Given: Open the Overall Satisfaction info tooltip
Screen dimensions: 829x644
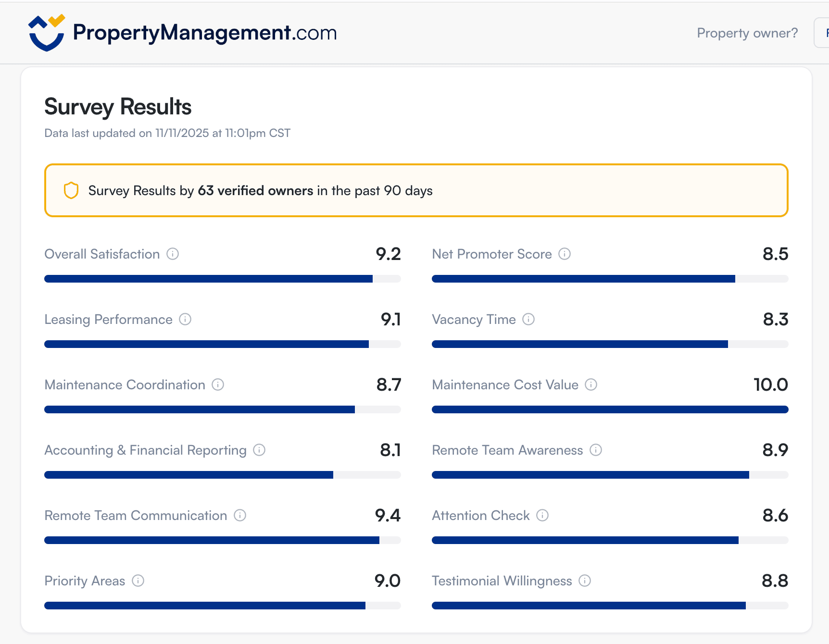Looking at the screenshot, I should 173,254.
